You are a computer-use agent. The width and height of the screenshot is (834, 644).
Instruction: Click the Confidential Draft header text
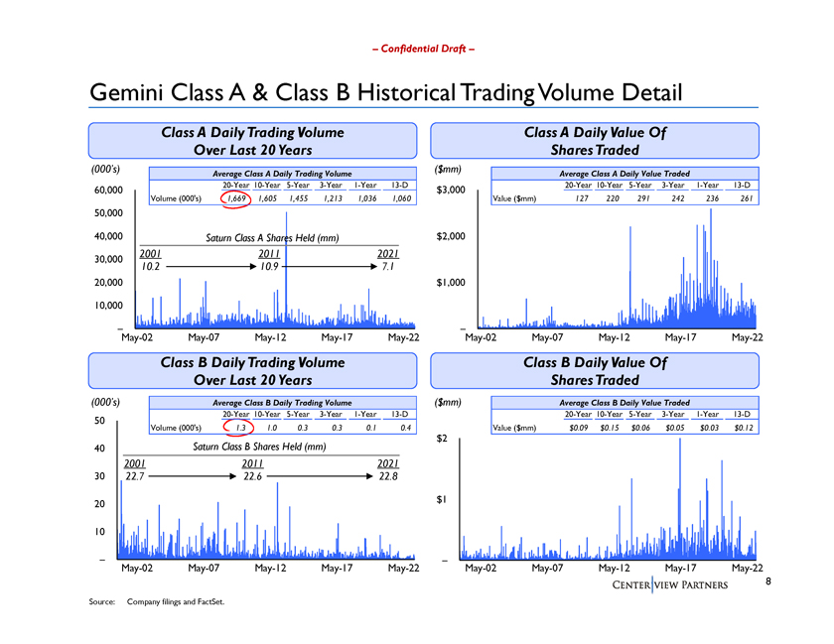click(423, 49)
